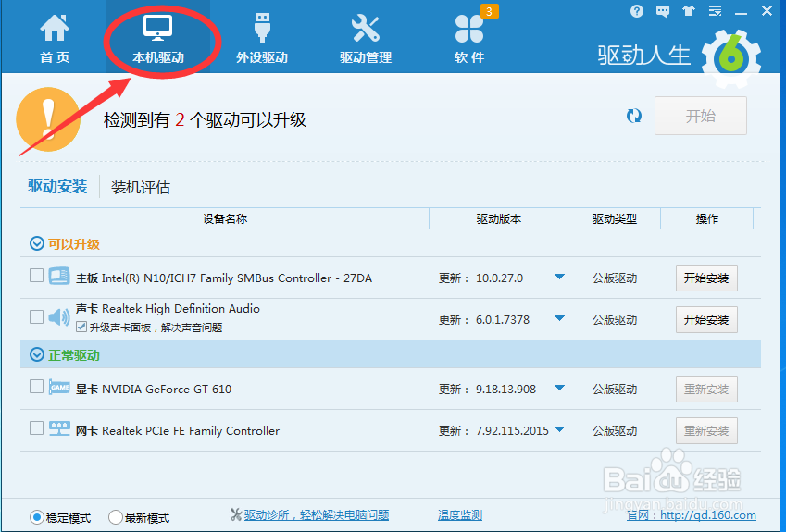Click 重新安装 for Realtek PCIe network card

[x=706, y=431]
